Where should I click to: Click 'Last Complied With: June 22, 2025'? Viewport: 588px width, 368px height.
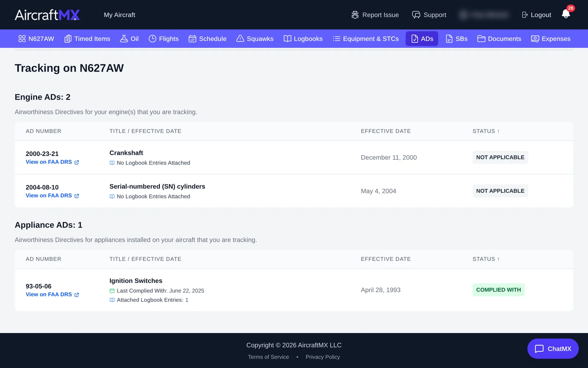tap(160, 291)
